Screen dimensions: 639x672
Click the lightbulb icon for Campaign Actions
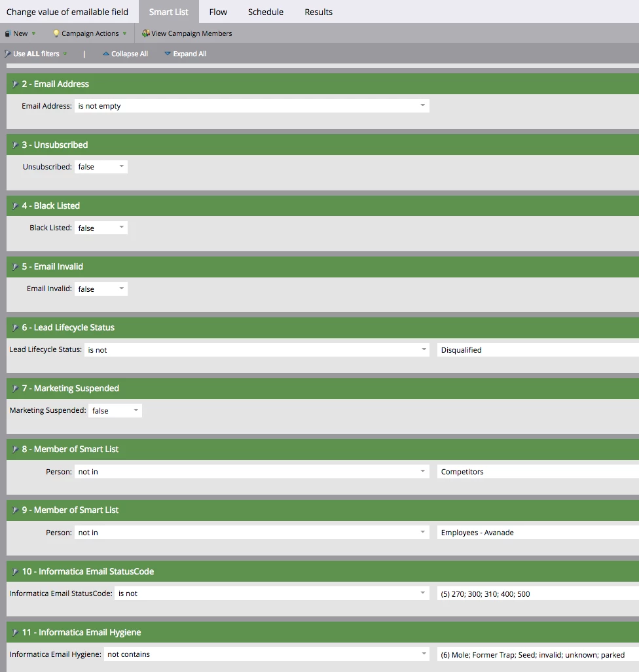click(56, 33)
